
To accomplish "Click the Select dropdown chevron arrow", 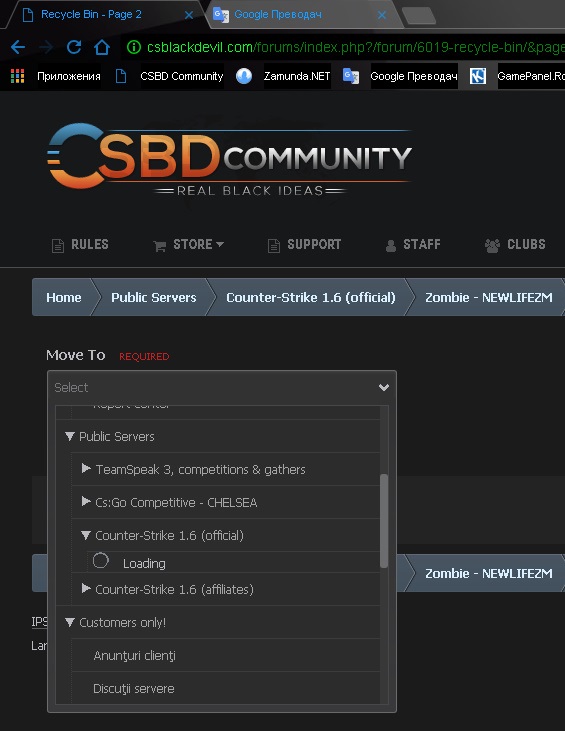I will click(x=384, y=387).
